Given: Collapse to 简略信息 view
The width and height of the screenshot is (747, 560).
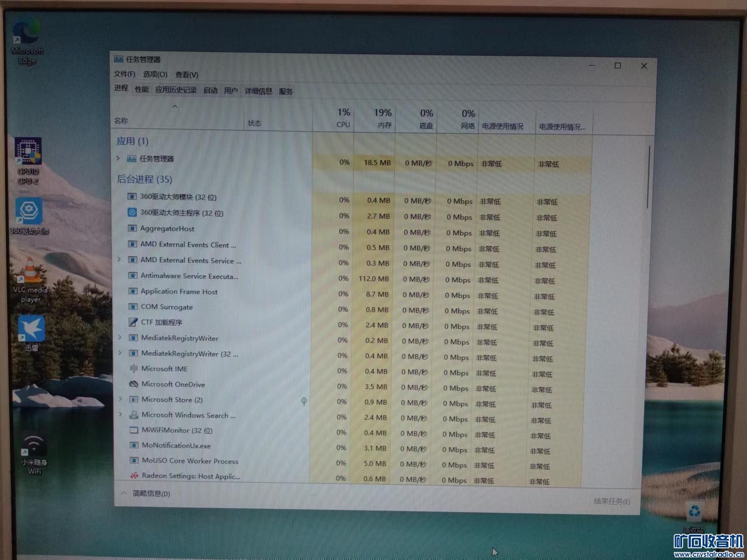Looking at the screenshot, I should (145, 493).
